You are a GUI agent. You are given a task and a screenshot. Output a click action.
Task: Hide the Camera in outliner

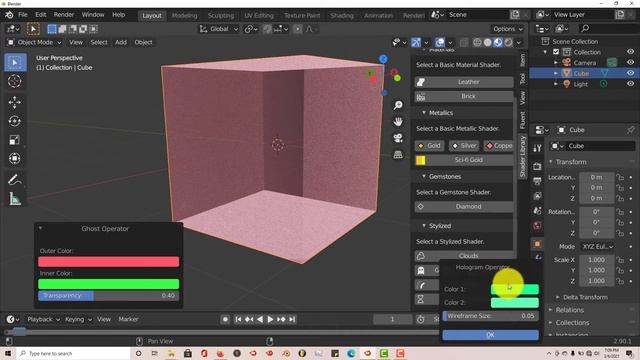coord(630,62)
